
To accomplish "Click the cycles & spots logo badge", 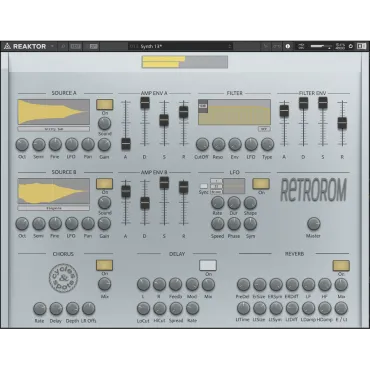I will pos(63,277).
